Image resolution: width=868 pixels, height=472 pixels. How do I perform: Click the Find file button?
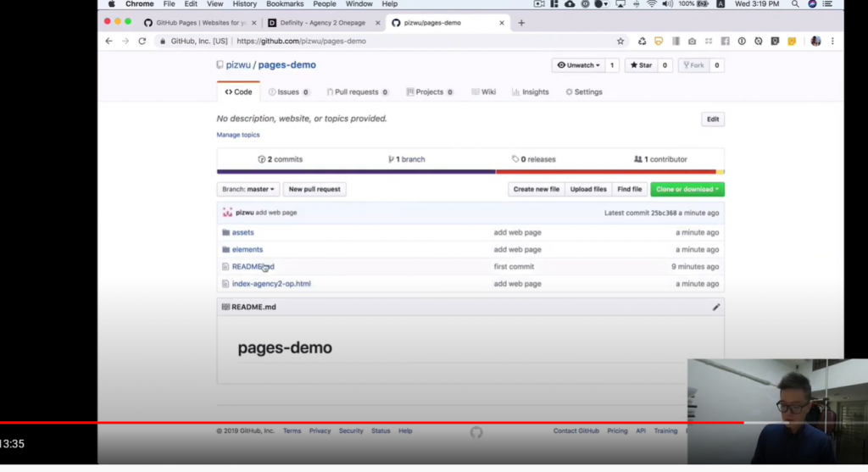pyautogui.click(x=630, y=189)
